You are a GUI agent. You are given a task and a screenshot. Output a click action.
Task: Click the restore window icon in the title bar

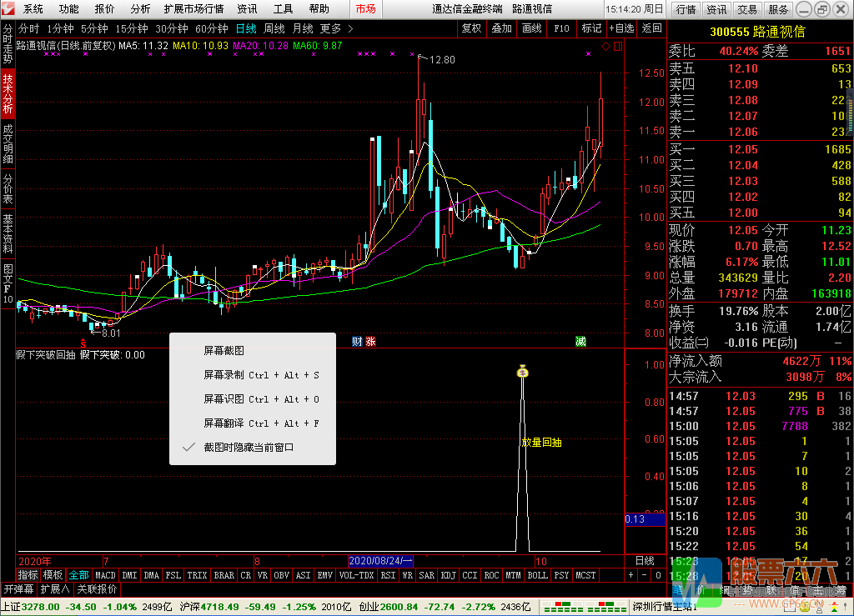pyautogui.click(x=822, y=9)
